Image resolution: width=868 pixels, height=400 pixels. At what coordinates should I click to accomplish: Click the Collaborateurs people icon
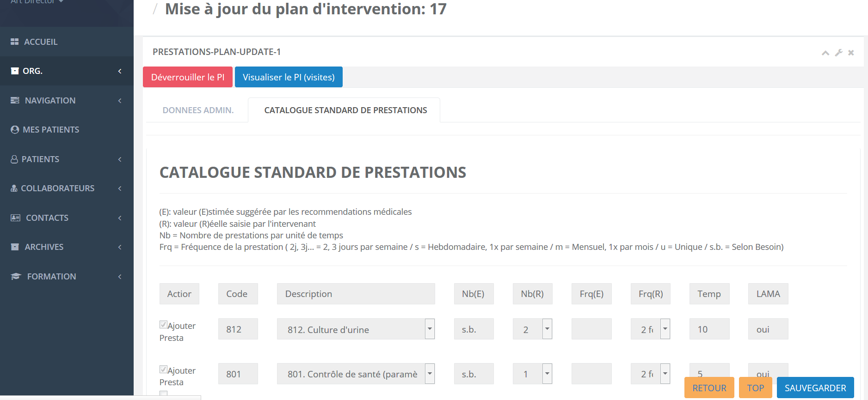14,188
